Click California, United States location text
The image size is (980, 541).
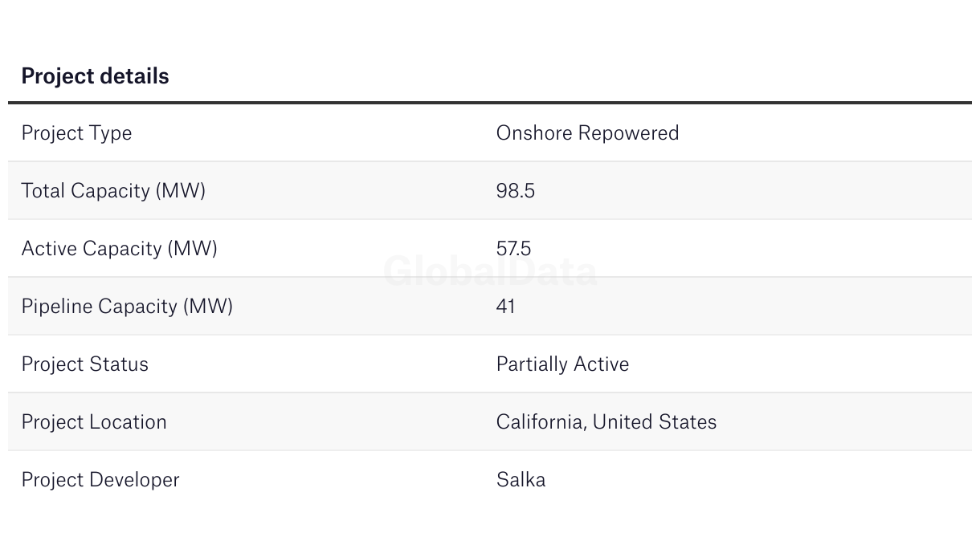click(606, 422)
